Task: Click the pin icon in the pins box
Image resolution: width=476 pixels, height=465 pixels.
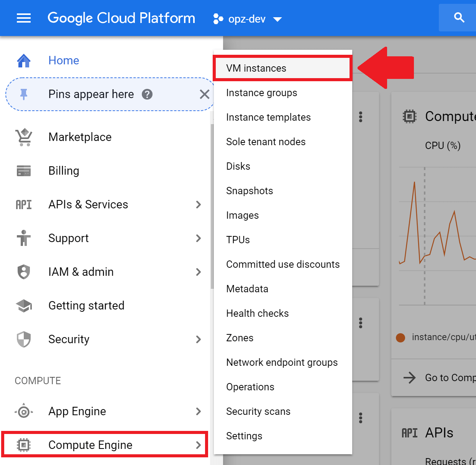Action: click(x=24, y=94)
